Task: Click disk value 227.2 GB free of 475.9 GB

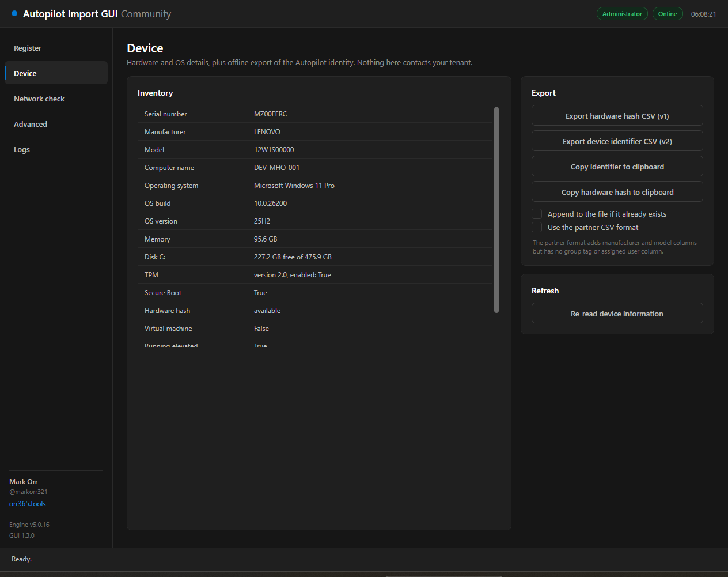Action: click(293, 257)
